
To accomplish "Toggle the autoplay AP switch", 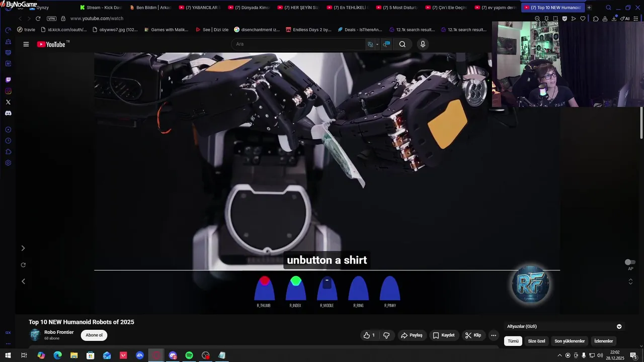I will 630,262.
